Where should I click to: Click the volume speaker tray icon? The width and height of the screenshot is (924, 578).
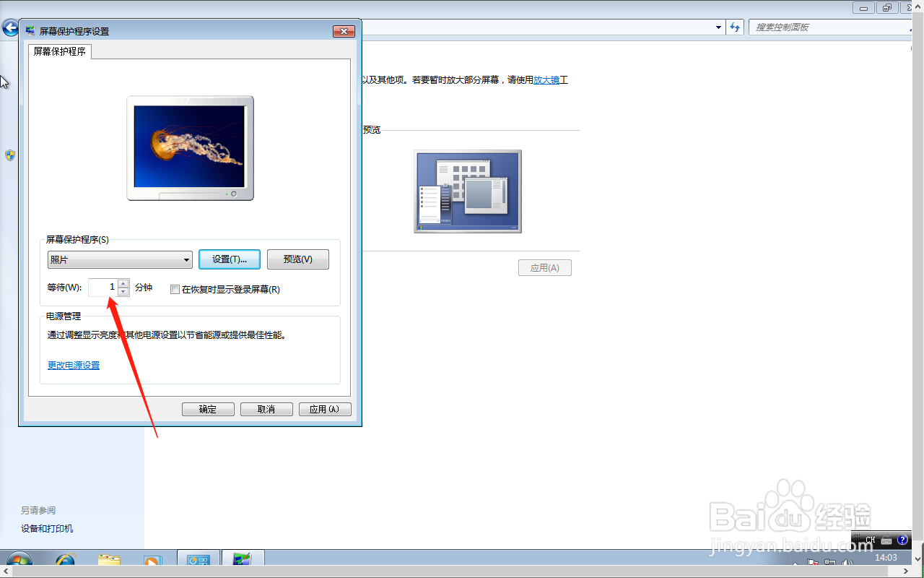tap(847, 564)
